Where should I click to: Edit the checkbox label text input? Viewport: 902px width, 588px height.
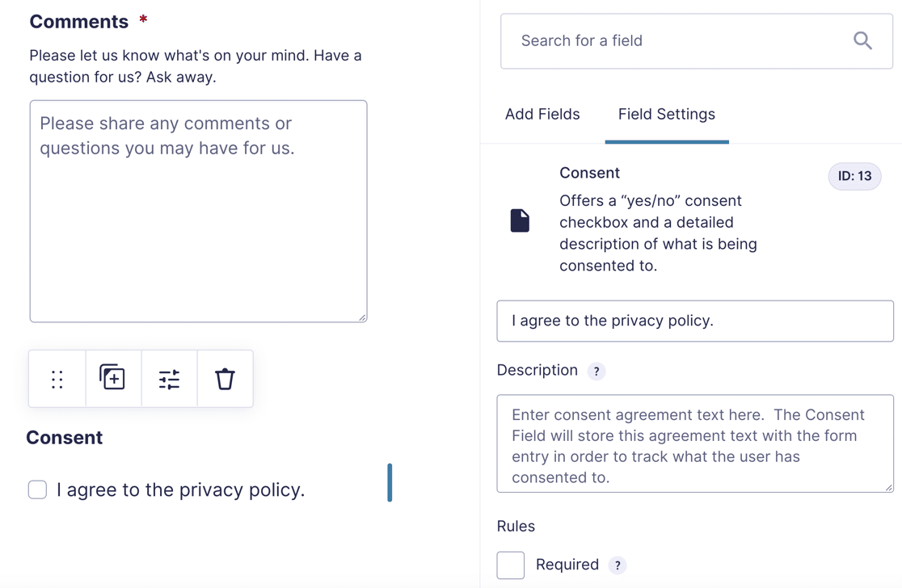pyautogui.click(x=695, y=321)
